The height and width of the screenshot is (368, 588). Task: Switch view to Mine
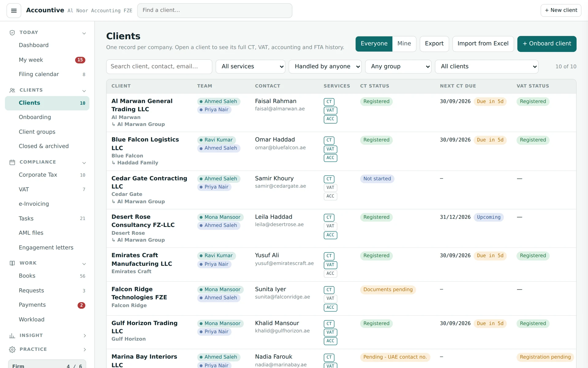click(404, 44)
